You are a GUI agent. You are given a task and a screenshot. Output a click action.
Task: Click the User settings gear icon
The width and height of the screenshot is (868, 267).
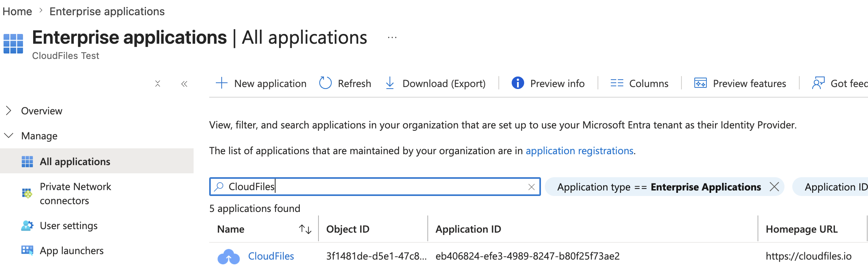(27, 226)
